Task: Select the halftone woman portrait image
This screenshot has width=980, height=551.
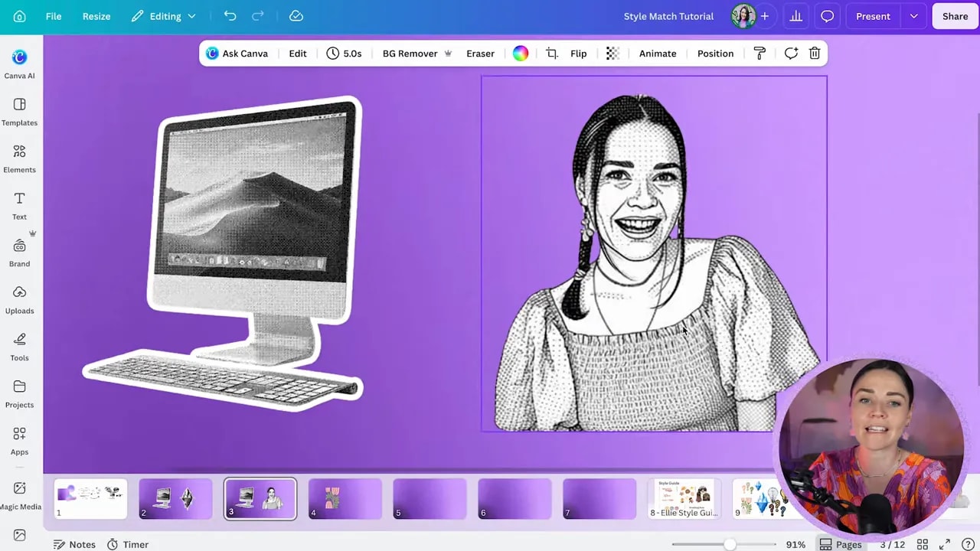Action: (654, 253)
